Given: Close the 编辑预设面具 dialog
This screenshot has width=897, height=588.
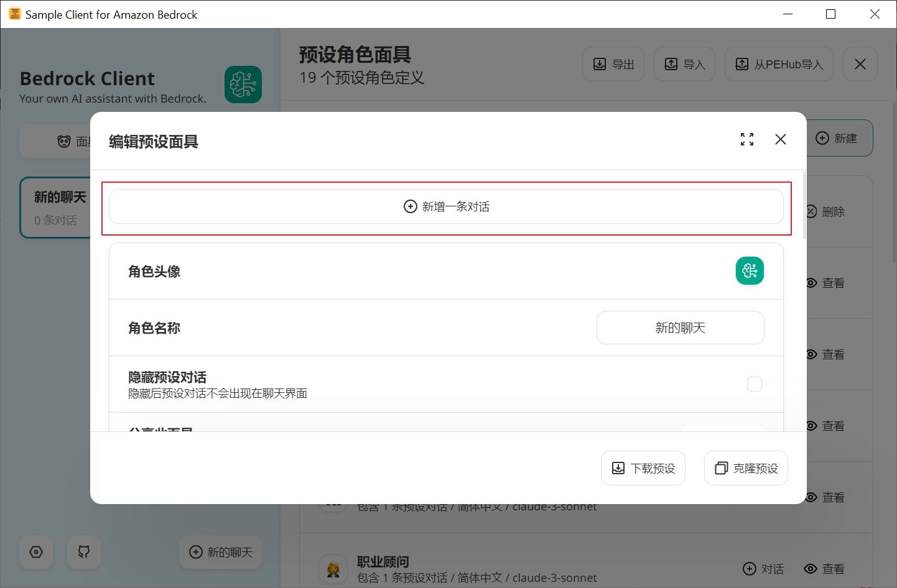Looking at the screenshot, I should (x=780, y=139).
